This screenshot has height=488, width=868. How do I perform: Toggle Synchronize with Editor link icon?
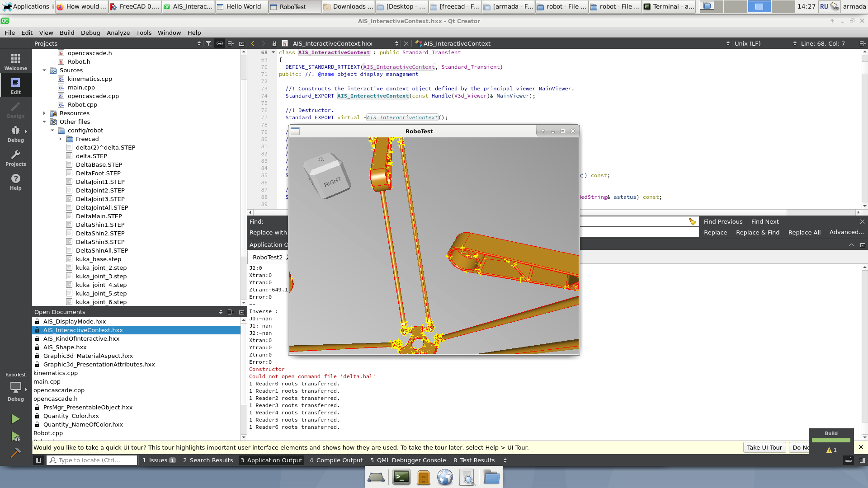(219, 43)
